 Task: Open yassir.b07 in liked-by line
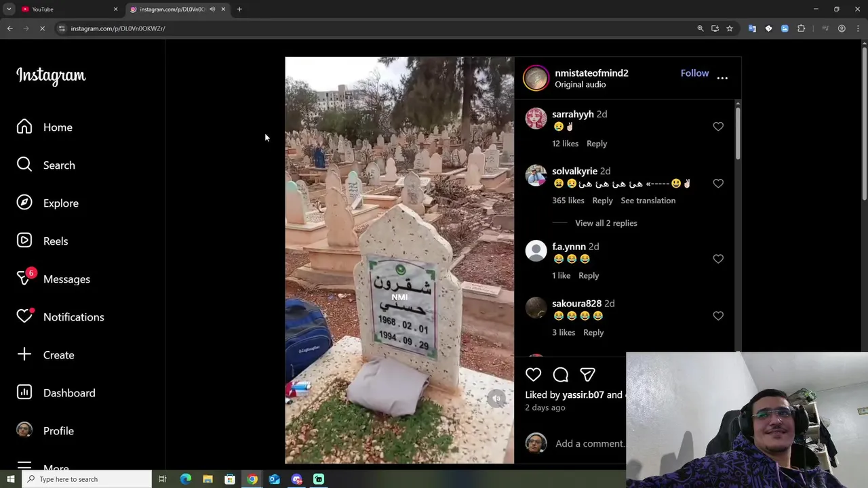point(583,394)
